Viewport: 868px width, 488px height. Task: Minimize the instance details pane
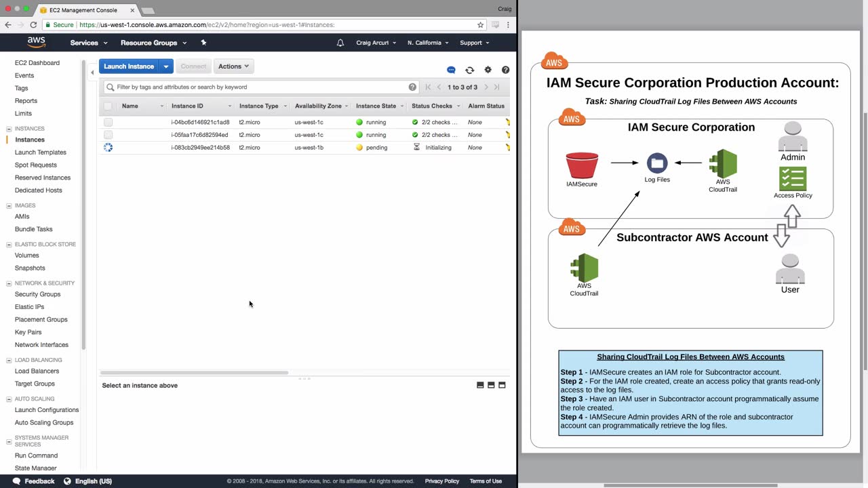pos(480,385)
